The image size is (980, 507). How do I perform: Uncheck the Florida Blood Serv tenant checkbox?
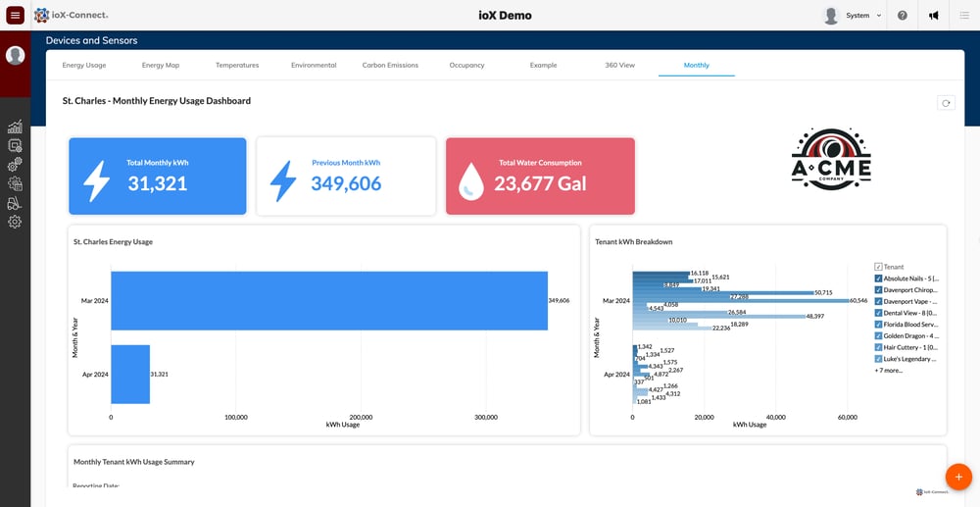(x=878, y=325)
